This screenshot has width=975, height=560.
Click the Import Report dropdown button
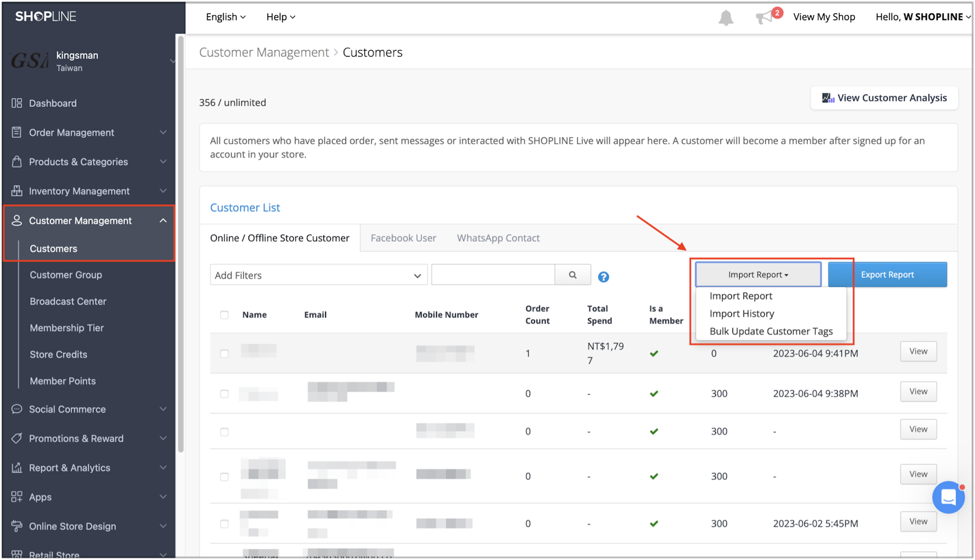pos(758,275)
